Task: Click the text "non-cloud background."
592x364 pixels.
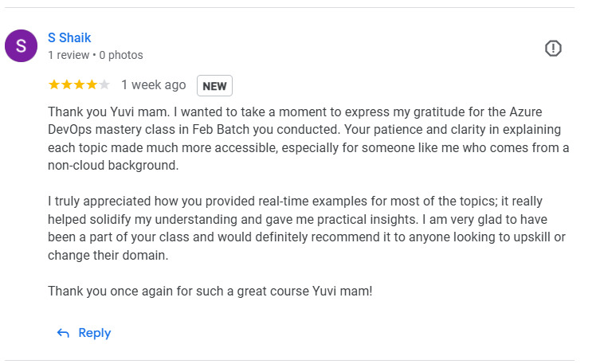Action: tap(113, 166)
